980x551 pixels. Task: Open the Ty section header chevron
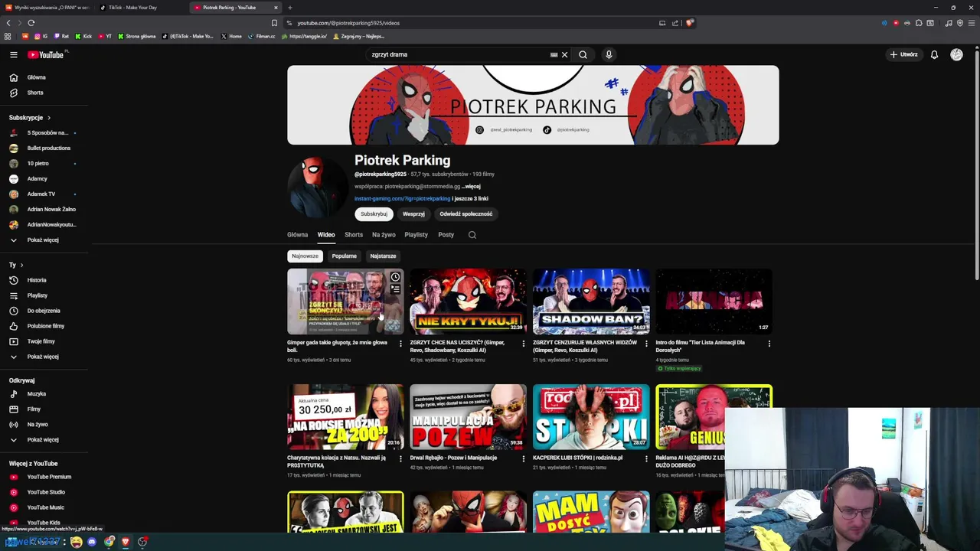pos(21,265)
